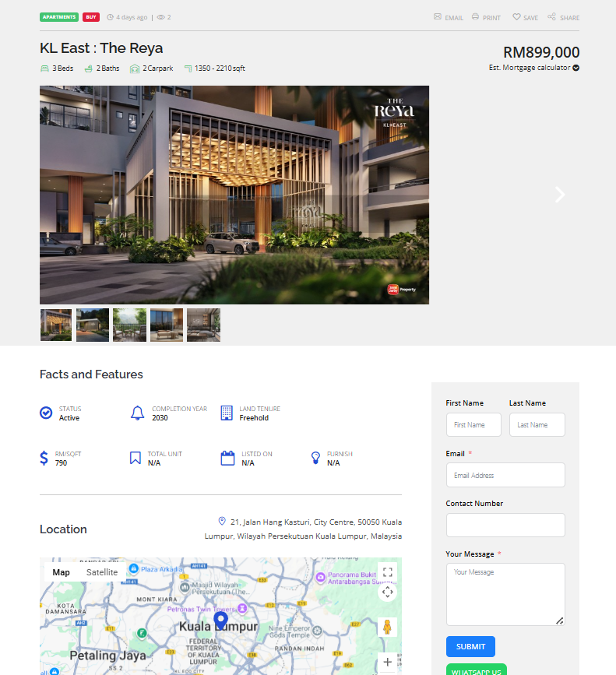
Task: Advance gallery with the right arrow
Action: coord(559,195)
